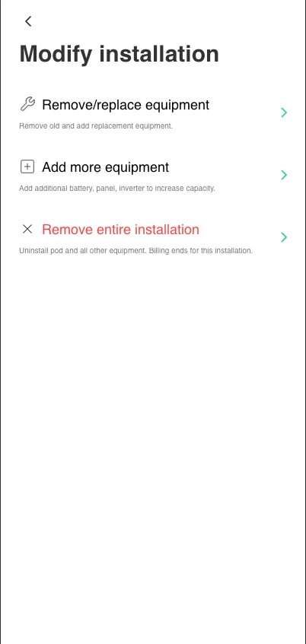Go back using the top-left arrow
Image resolution: width=306 pixels, height=644 pixels.
click(x=28, y=21)
